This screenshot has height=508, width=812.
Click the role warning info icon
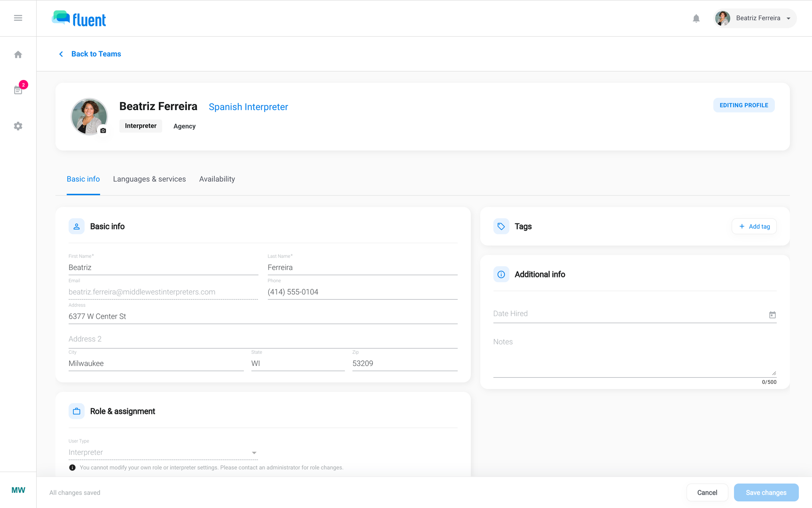click(x=72, y=468)
